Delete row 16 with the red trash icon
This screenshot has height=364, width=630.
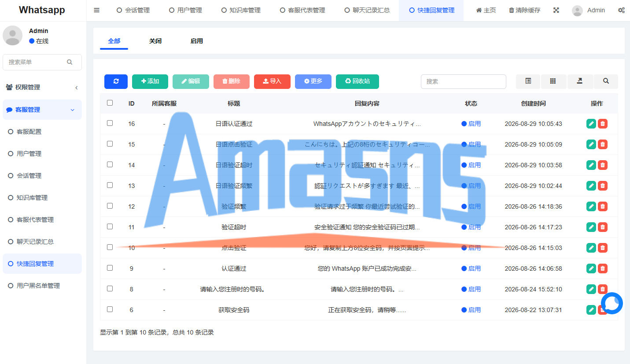(x=603, y=124)
